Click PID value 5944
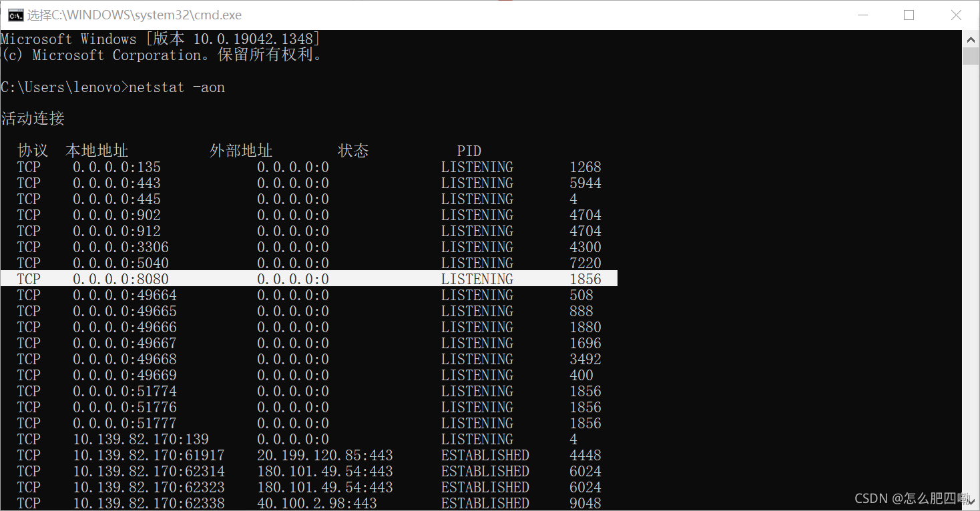The width and height of the screenshot is (980, 511). pyautogui.click(x=585, y=183)
